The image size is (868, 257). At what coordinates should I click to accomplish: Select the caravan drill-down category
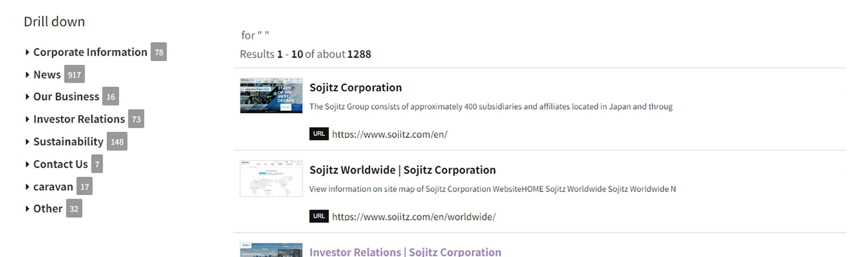(x=53, y=186)
